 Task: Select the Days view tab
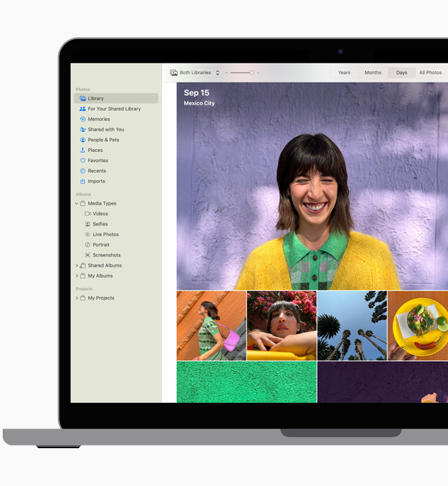401,72
